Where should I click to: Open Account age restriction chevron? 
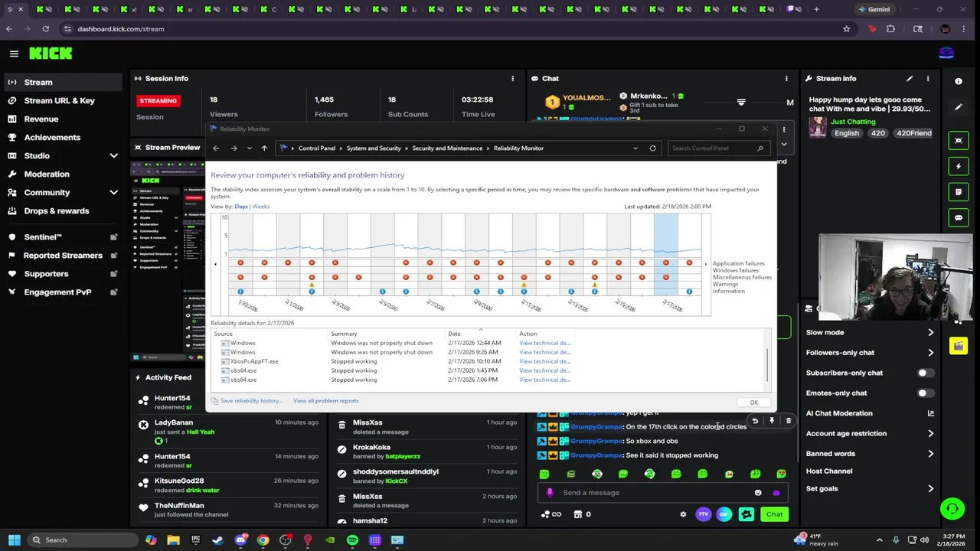click(x=931, y=433)
